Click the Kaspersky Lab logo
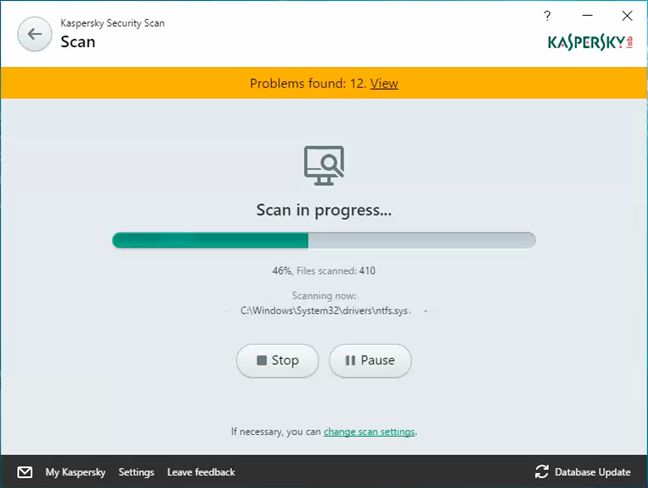Viewport: 648px width, 488px height. pos(590,42)
